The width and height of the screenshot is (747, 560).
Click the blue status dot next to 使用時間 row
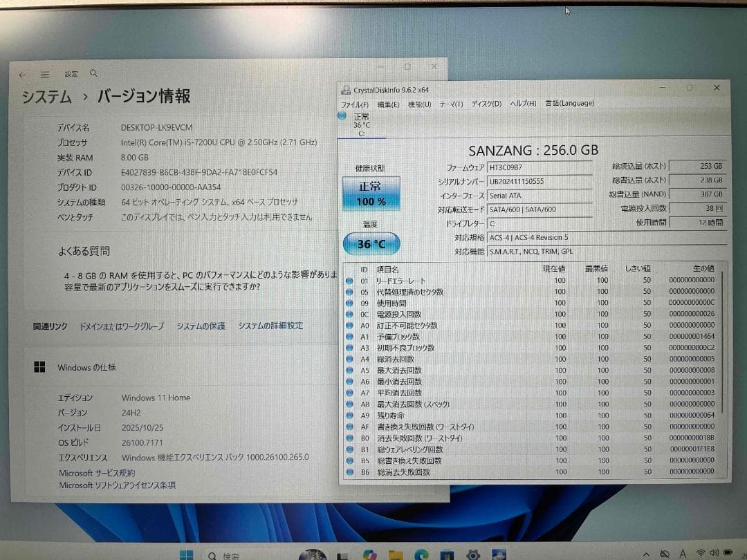(347, 303)
